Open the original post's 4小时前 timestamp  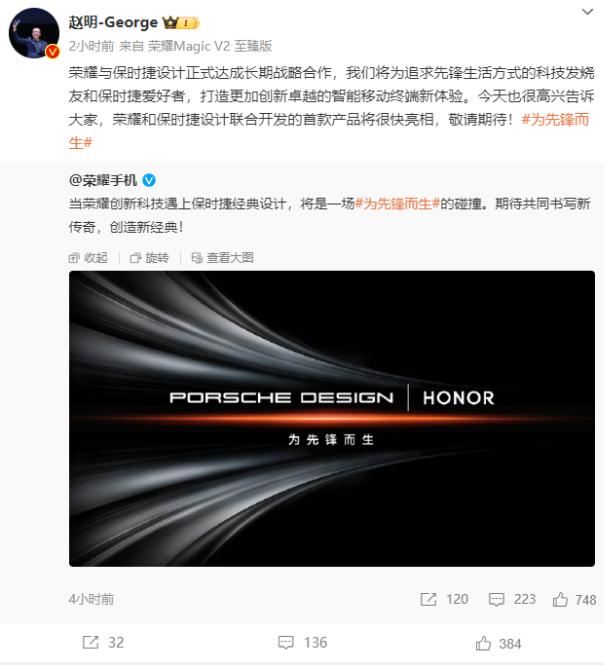point(91,599)
